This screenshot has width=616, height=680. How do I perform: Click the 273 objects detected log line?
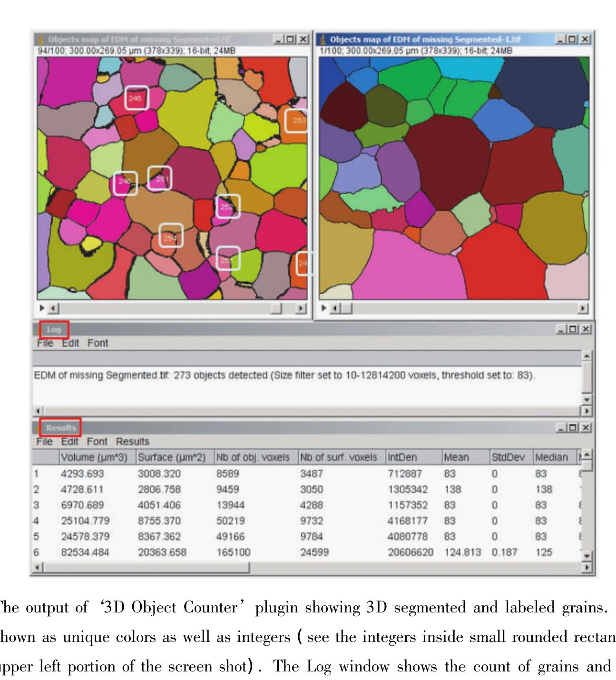(x=284, y=375)
